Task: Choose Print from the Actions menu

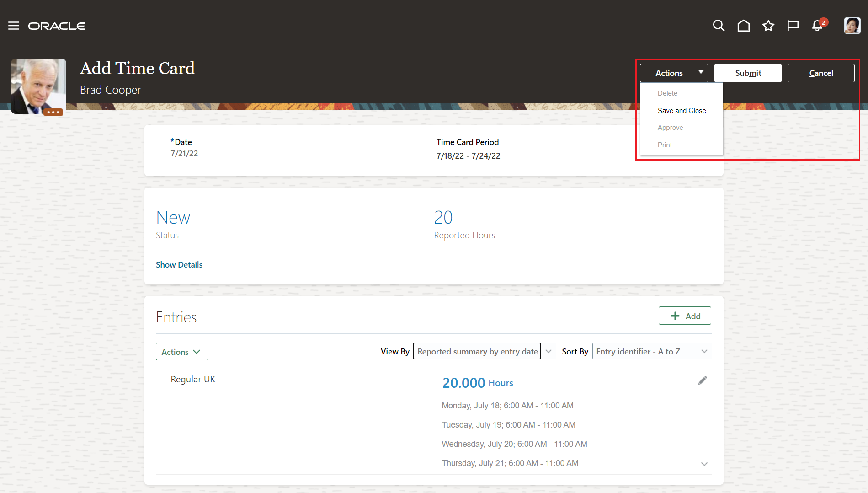Action: (x=665, y=145)
